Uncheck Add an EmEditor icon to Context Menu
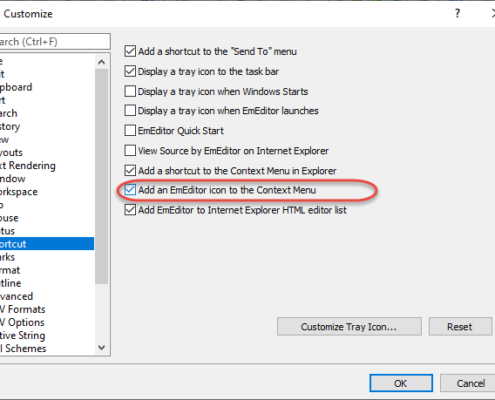Viewport: 495px width, 400px height. point(130,190)
